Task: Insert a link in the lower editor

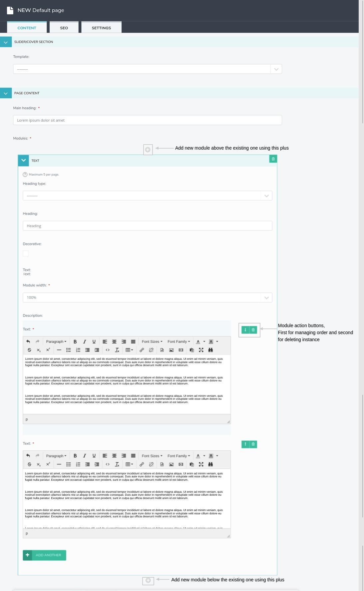Action: pyautogui.click(x=142, y=464)
